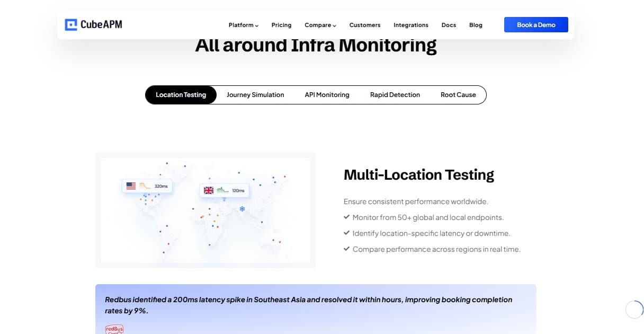The height and width of the screenshot is (334, 644).
Task: Switch to the Journey Simulation tab
Action: pyautogui.click(x=255, y=94)
